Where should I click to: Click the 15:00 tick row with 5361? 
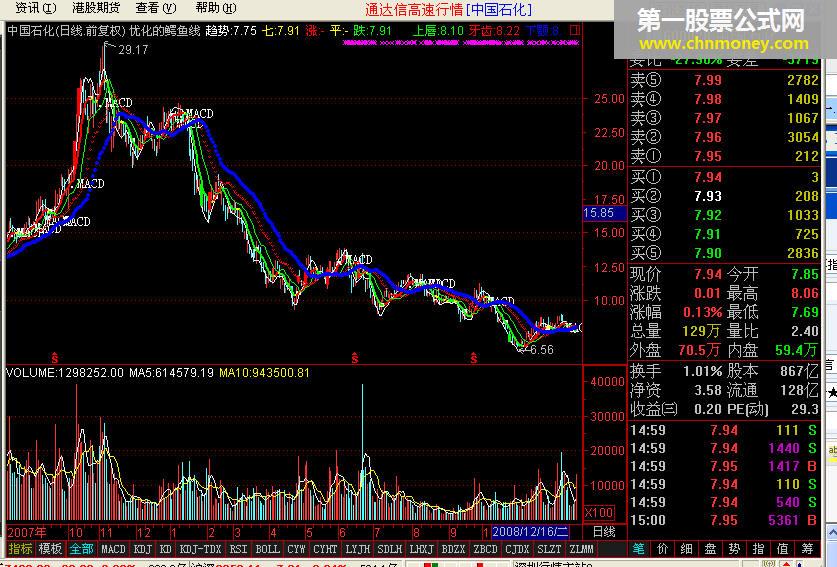click(x=723, y=520)
